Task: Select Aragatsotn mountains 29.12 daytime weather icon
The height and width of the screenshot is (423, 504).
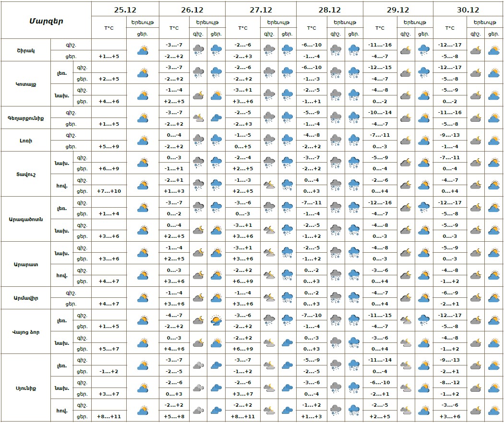Action: click(x=423, y=208)
